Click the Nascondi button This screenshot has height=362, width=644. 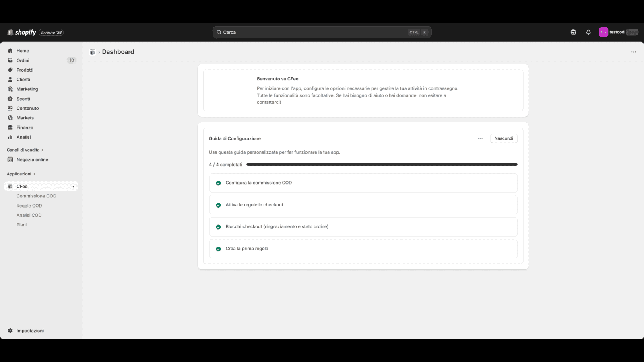tap(504, 138)
